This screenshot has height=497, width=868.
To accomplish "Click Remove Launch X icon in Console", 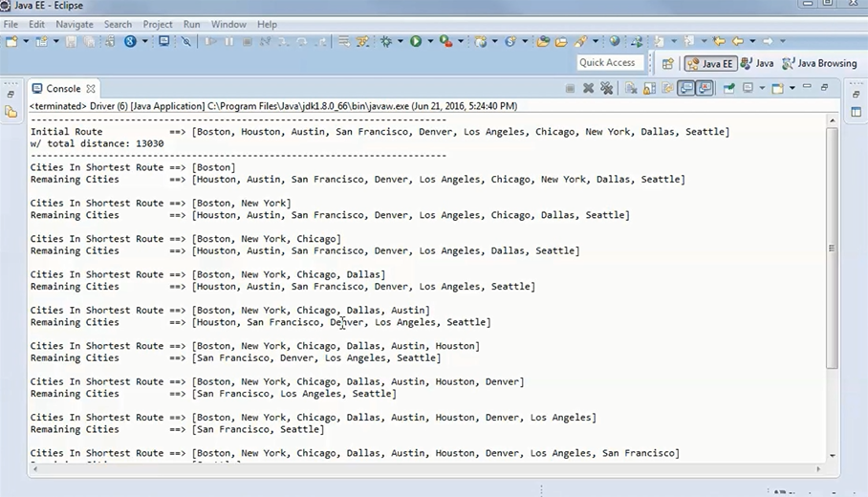I will click(589, 88).
